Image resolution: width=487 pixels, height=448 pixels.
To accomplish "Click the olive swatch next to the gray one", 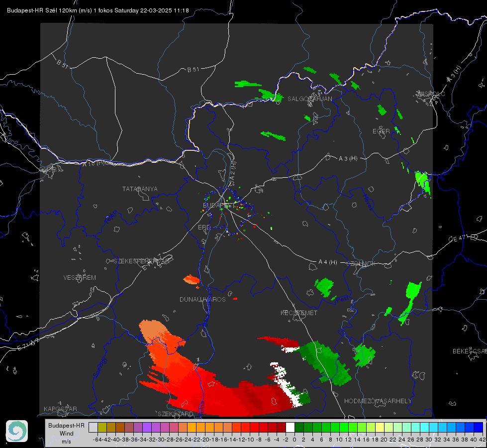I will [102, 427].
